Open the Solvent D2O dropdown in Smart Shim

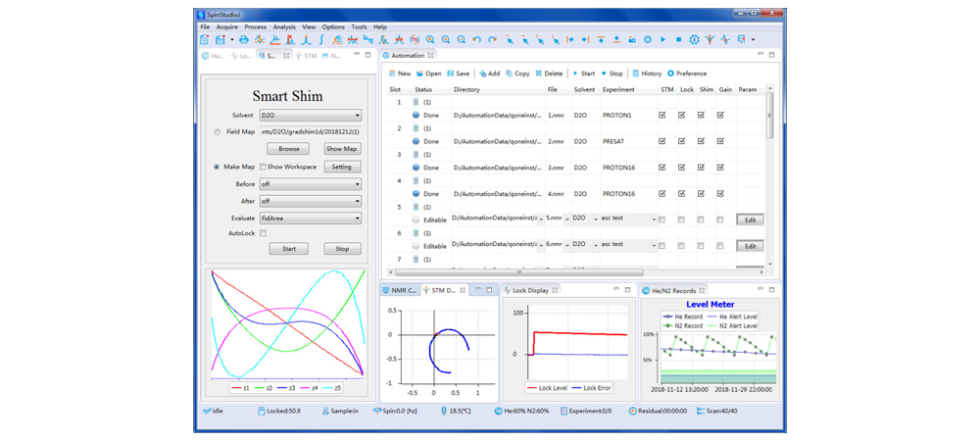click(x=310, y=115)
